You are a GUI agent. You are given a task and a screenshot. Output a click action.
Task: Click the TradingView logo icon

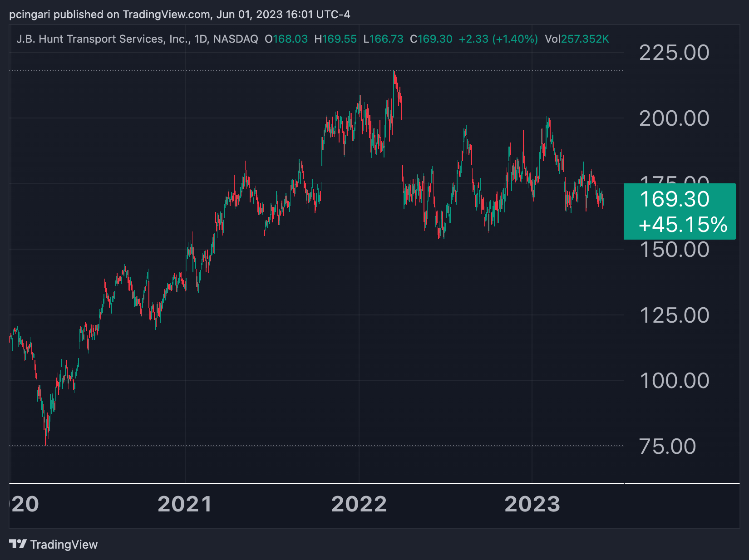[x=18, y=544]
